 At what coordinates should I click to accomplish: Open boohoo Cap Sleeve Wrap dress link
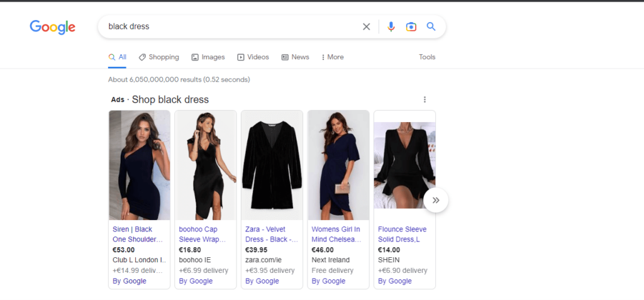[203, 234]
